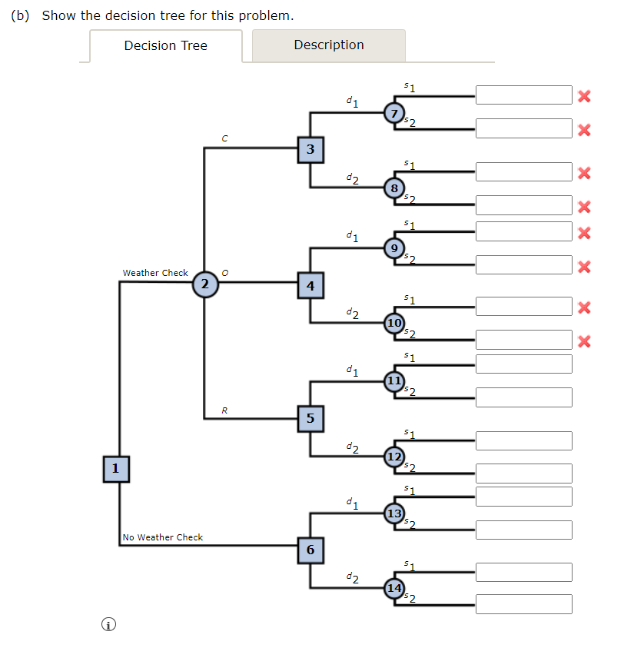Click the red X beside node 10's s2 answer

584,339
